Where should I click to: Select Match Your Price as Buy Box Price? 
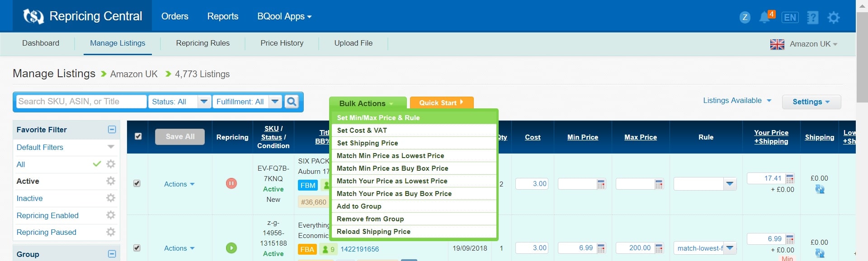point(414,193)
